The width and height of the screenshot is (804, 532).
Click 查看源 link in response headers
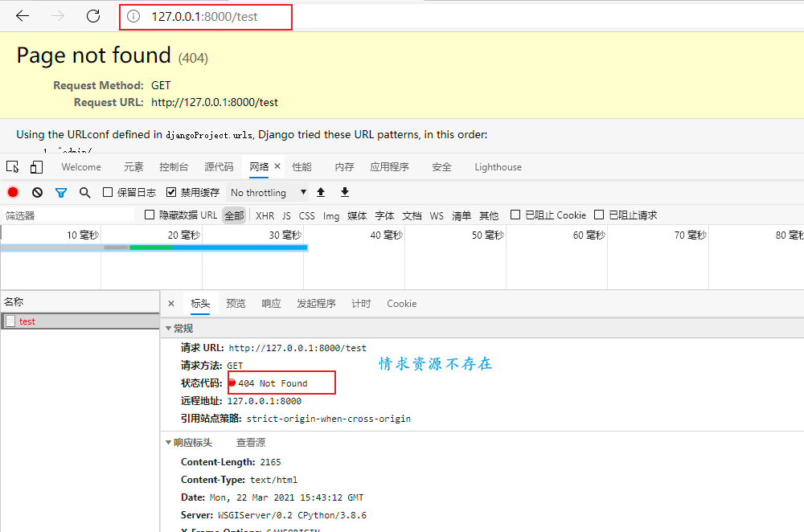coord(251,442)
